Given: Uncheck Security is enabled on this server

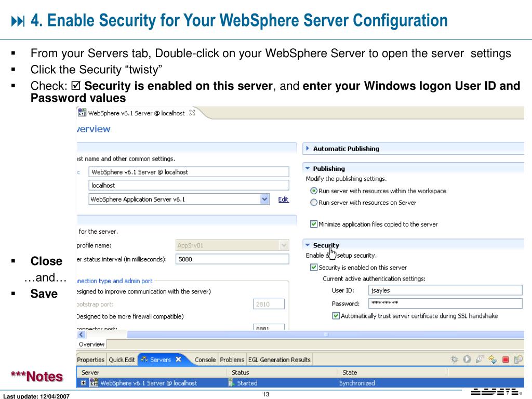Looking at the screenshot, I should click(x=314, y=268).
